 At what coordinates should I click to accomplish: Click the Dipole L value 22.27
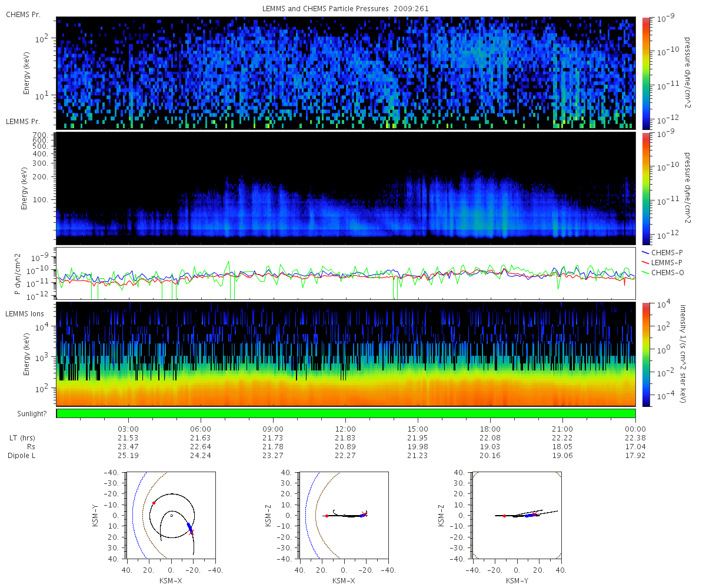coord(346,456)
